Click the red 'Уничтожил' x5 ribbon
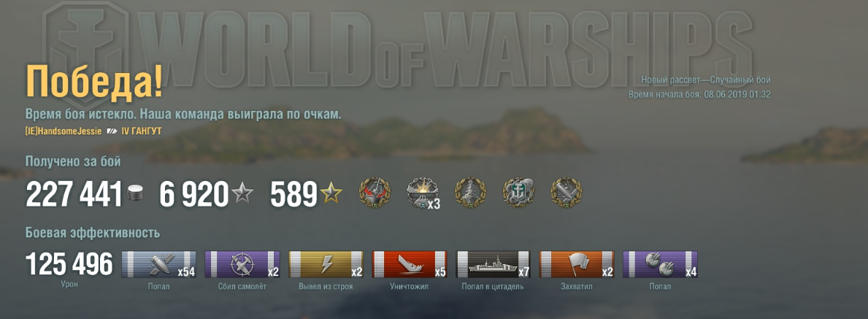Screen dimensions: 868x319 tap(410, 264)
